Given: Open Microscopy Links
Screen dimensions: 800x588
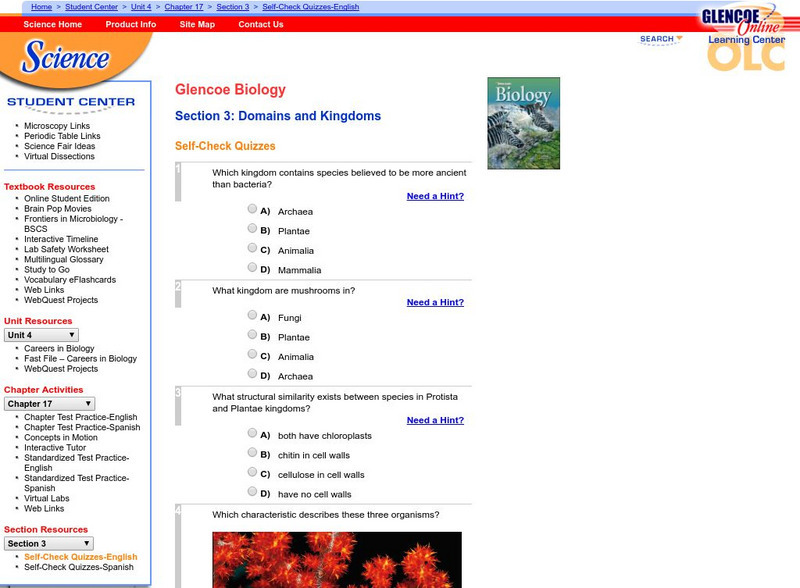Looking at the screenshot, I should tap(57, 126).
